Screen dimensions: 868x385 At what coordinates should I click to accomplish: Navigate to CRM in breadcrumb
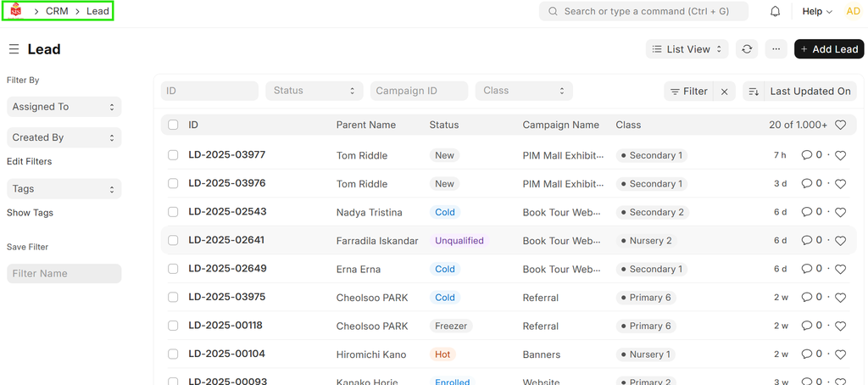coord(57,11)
